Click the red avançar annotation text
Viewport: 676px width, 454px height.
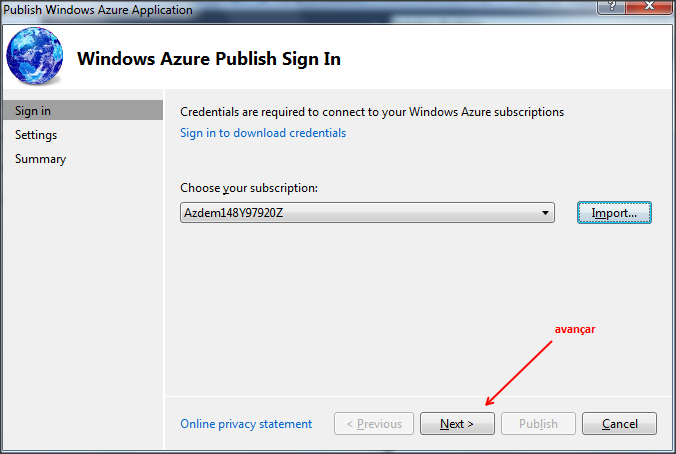(575, 329)
